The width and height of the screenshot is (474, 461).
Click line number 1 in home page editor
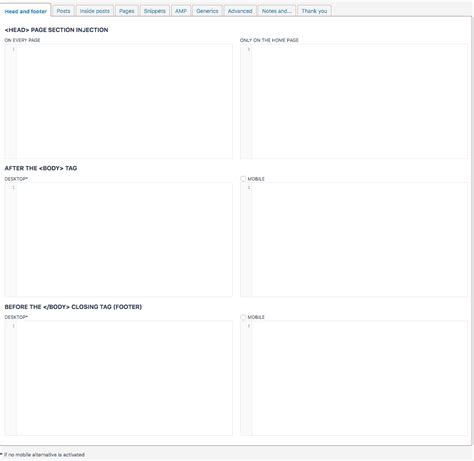tap(249, 49)
